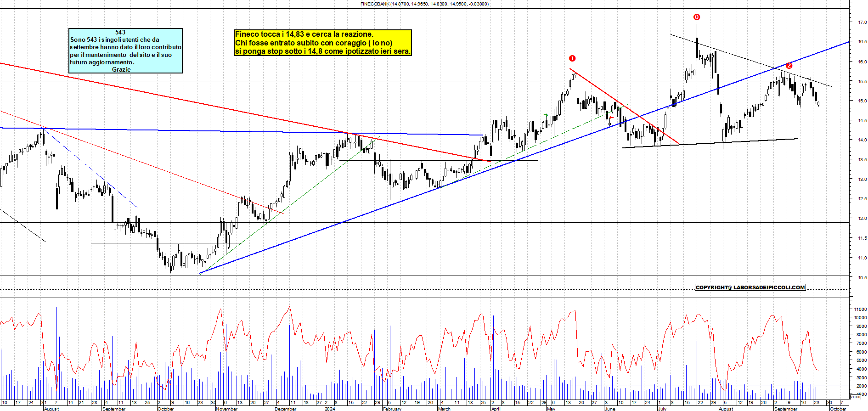The image size is (868, 411).
Task: Select red wave marker 2 on the blue trendline
Action: 789,66
